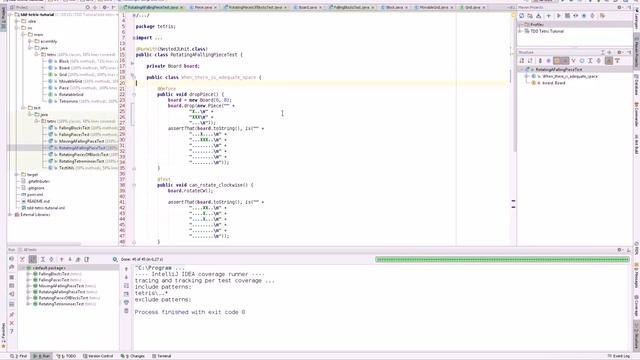
Task: Open the Project view dropdown
Action: 27,7
